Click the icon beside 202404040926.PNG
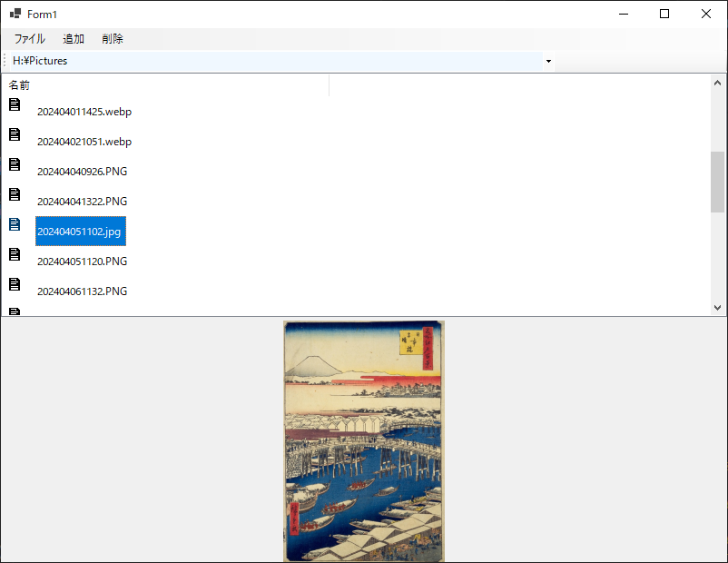The height and width of the screenshot is (563, 728). point(15,164)
